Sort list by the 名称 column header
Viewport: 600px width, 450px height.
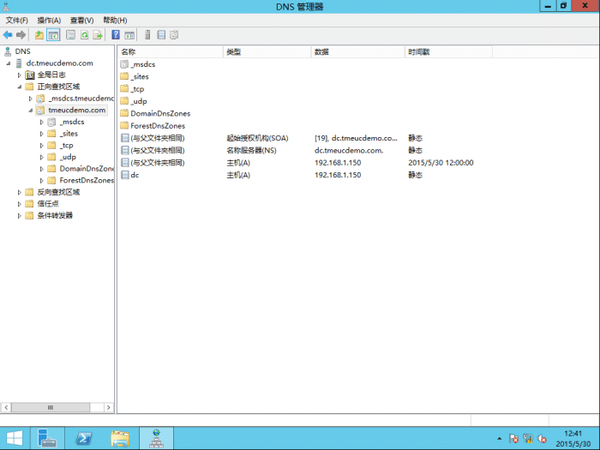(127, 51)
